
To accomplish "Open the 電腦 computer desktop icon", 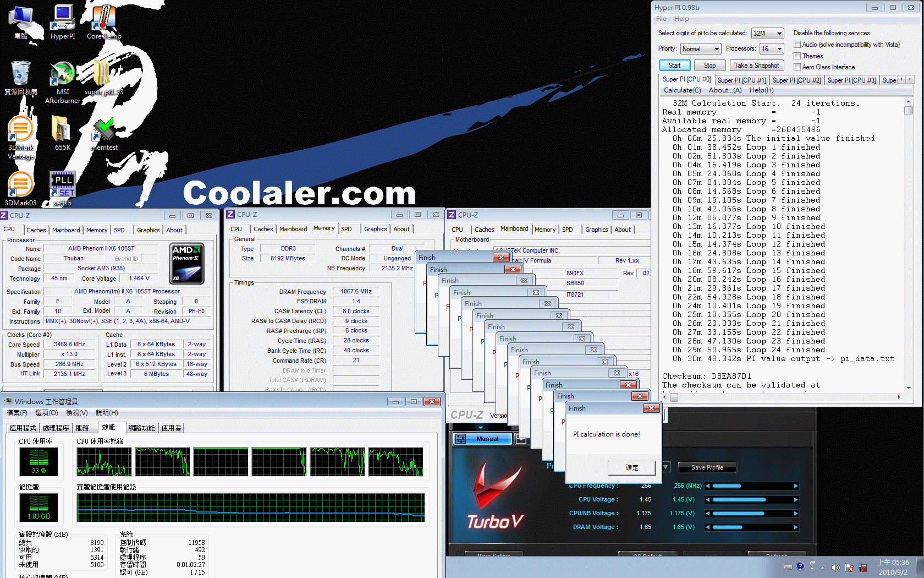I will [21, 22].
